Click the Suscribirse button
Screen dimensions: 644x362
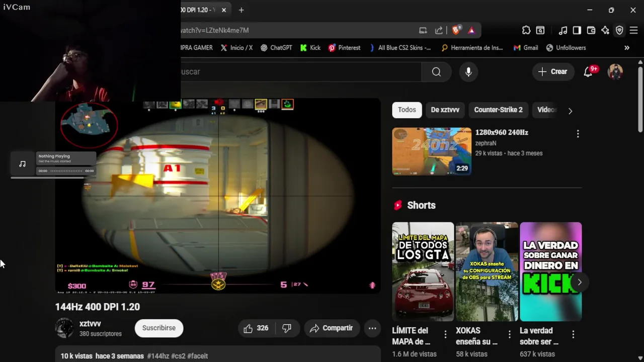(159, 328)
